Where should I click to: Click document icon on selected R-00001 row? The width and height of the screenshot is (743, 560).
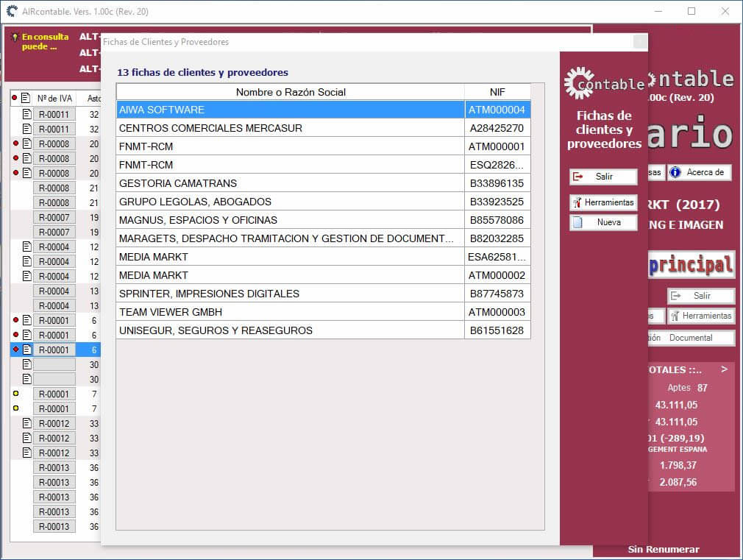pyautogui.click(x=27, y=350)
